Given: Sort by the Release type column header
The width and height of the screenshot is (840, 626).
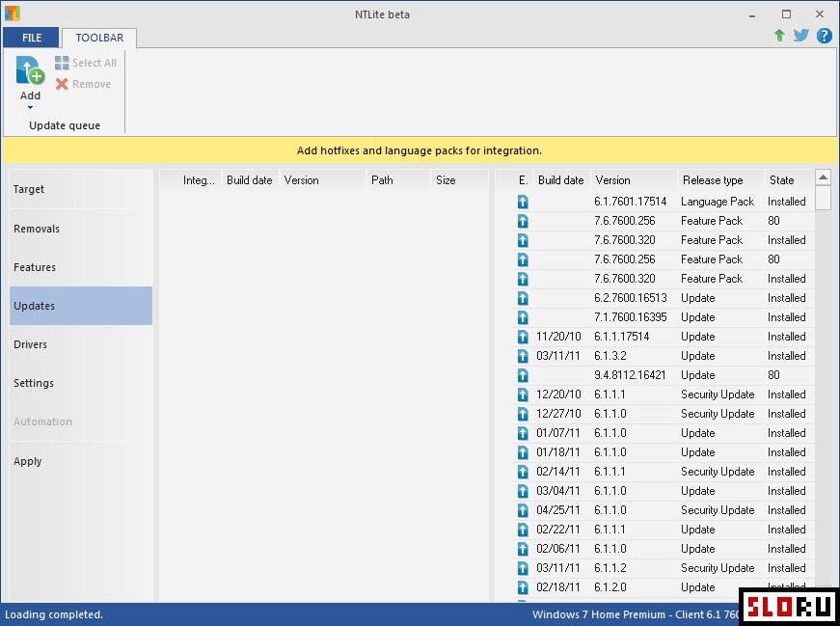Looking at the screenshot, I should tap(720, 180).
